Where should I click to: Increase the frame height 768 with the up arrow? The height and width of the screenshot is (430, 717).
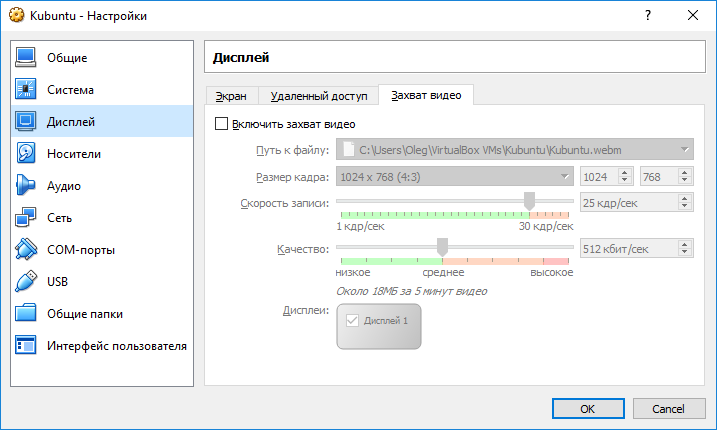(685, 172)
